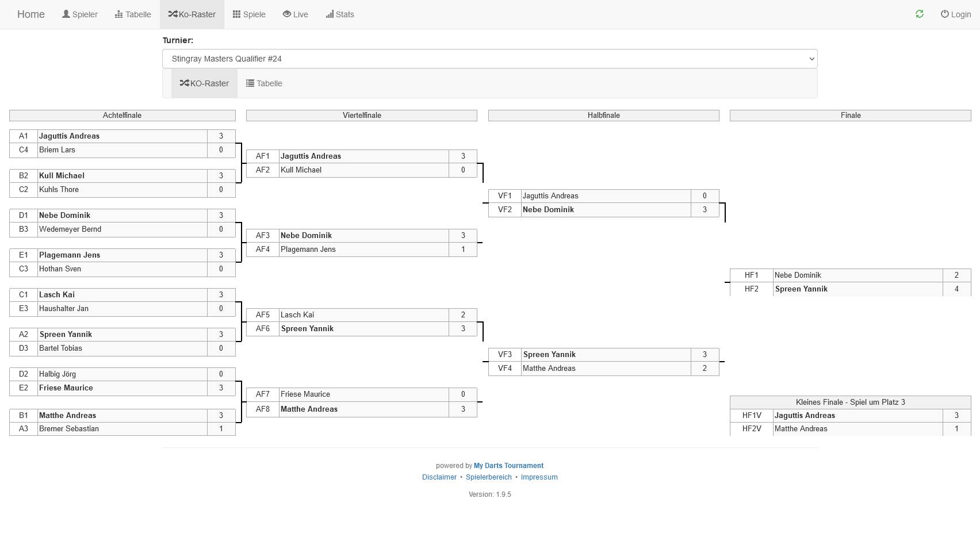Click the Ko-Raster shuffle icon in navbar
The image size is (980, 533).
point(173,14)
